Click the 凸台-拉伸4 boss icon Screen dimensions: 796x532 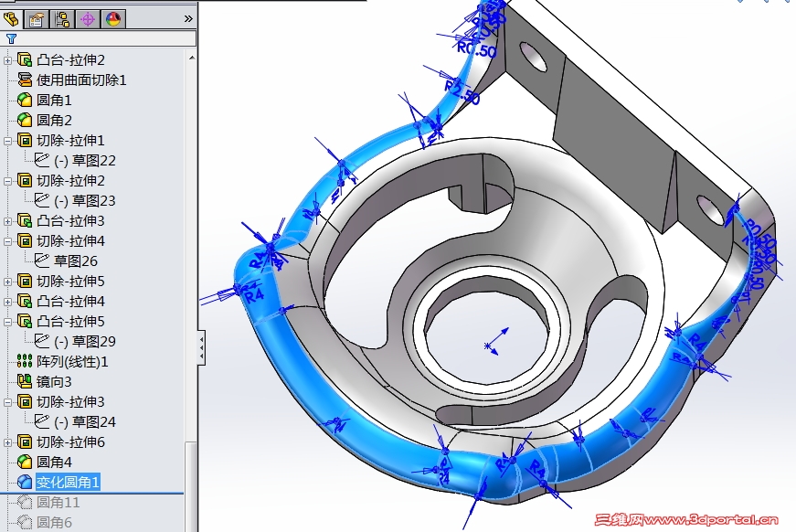pyautogui.click(x=25, y=301)
